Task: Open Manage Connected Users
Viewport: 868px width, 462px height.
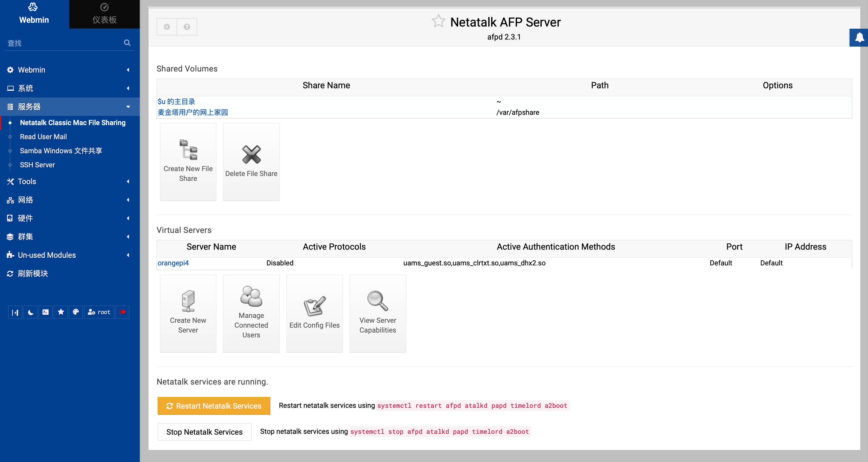Action: coord(251,313)
